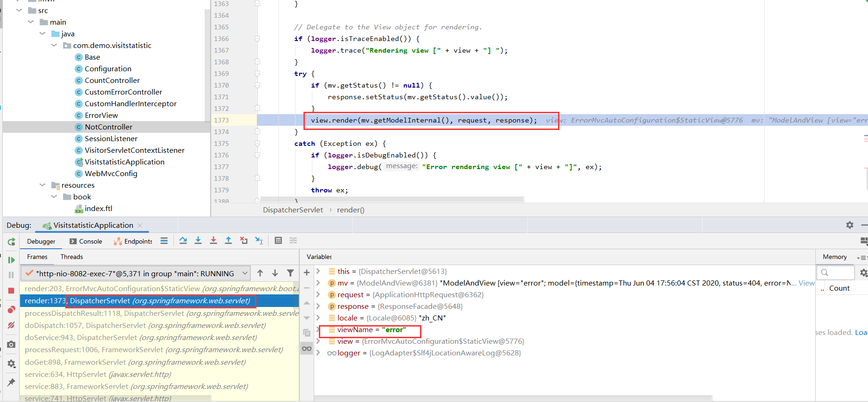The width and height of the screenshot is (868, 402).
Task: Select doDispatch:1057 stack frame
Action: (x=145, y=325)
